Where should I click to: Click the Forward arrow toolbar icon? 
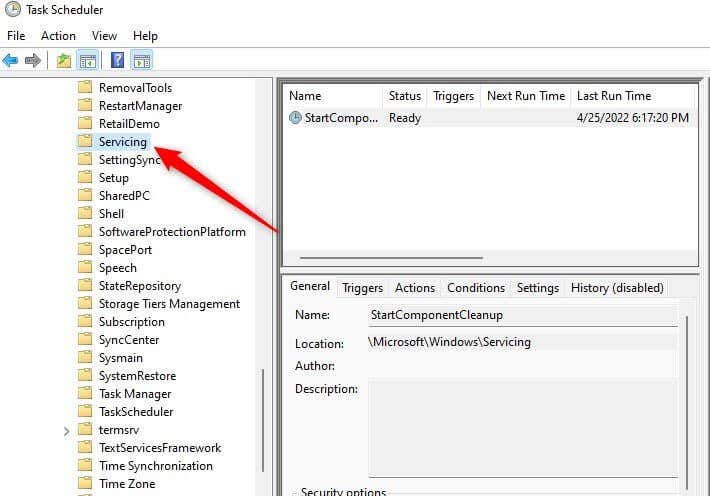pos(33,60)
